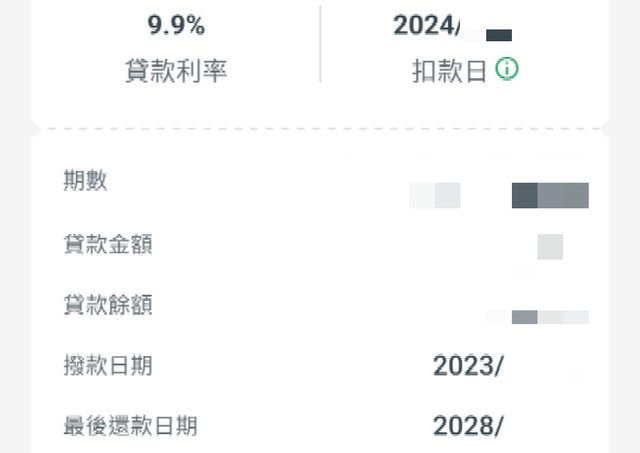Tap the blurred 貸款金額 amount value
This screenshot has height=453, width=640.
(x=549, y=246)
